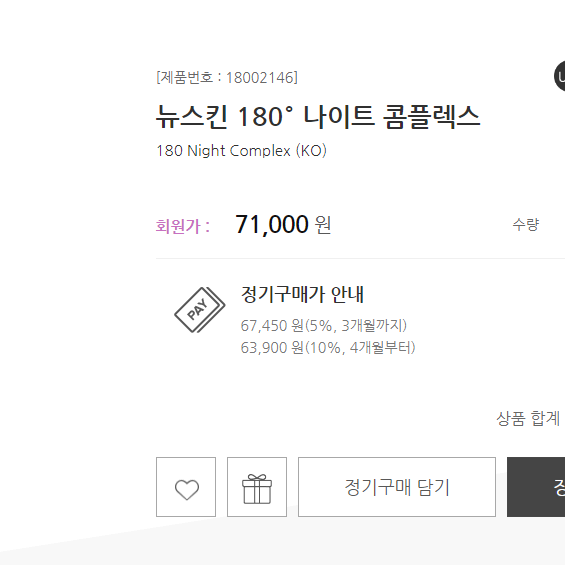Click the divider line below member price

pos(360,258)
